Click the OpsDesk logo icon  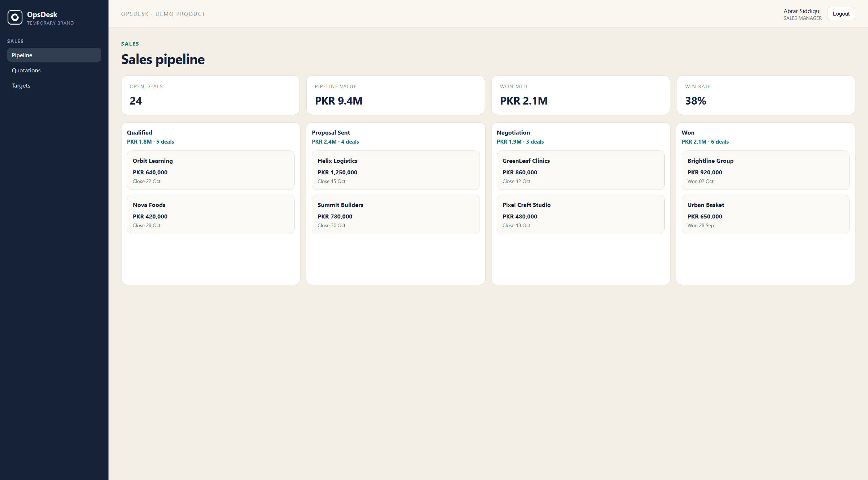point(15,17)
